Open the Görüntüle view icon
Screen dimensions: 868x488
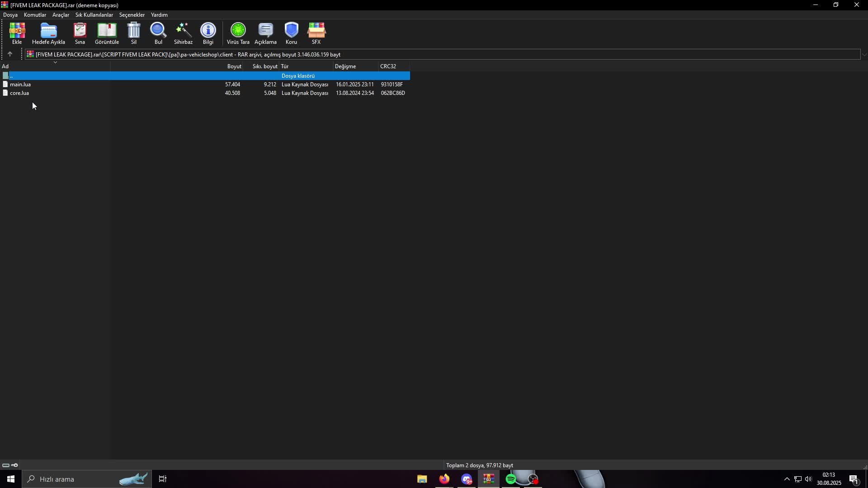coord(107,30)
